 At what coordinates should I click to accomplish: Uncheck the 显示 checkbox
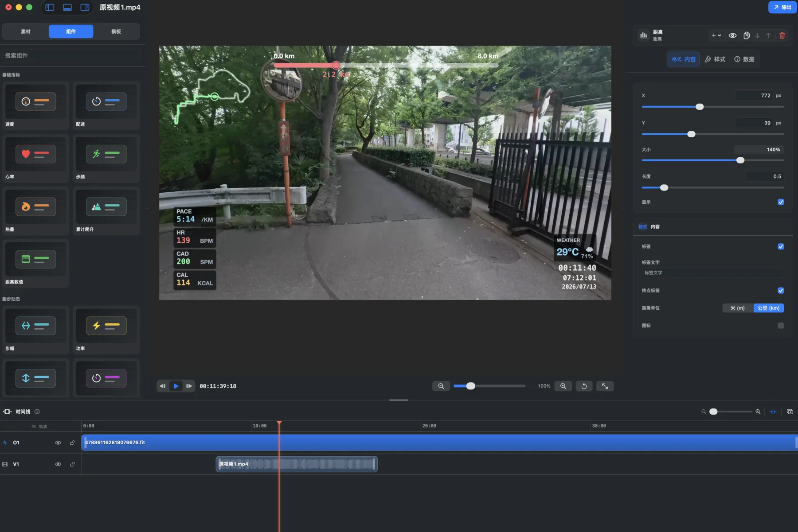click(781, 202)
